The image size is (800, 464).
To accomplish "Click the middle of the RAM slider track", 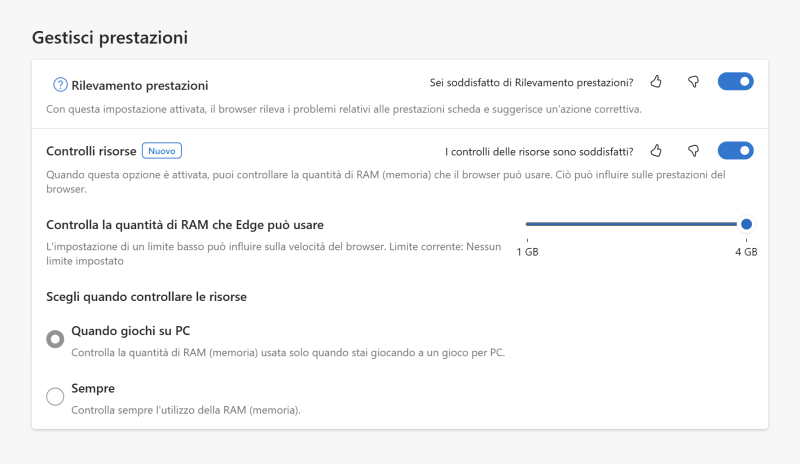I will click(x=635, y=224).
